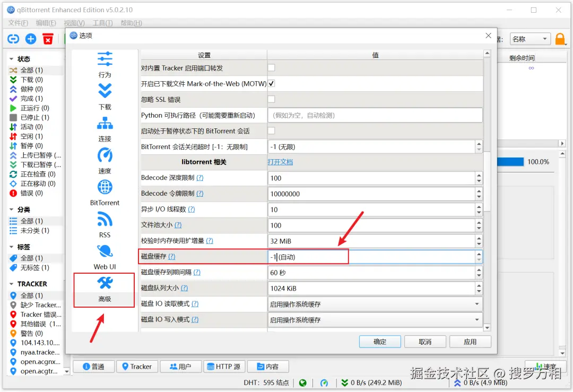Viewport: 573px width, 392px height.
Task: Collapse the 状态 section in the sidebar
Action: click(11, 59)
